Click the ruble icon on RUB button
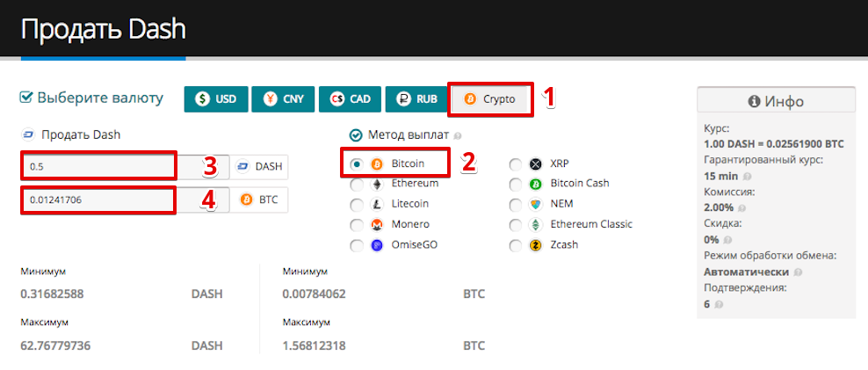 click(x=404, y=99)
